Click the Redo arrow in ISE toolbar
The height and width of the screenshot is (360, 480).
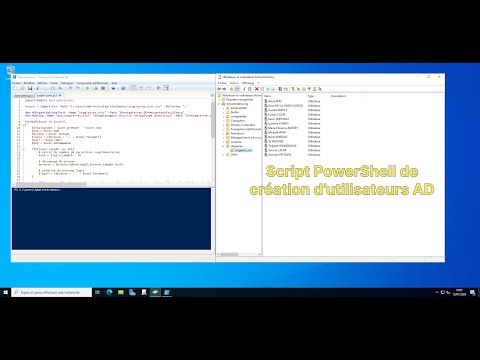(x=78, y=88)
